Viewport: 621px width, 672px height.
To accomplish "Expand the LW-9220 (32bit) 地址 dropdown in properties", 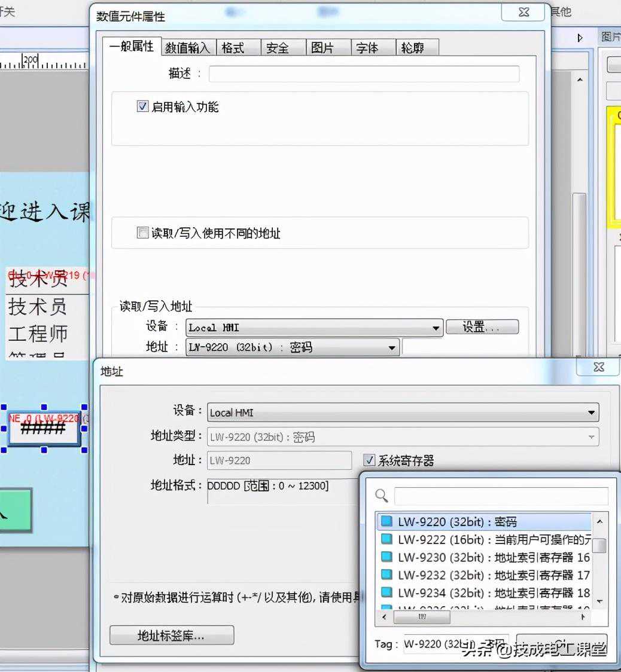I will click(x=392, y=347).
